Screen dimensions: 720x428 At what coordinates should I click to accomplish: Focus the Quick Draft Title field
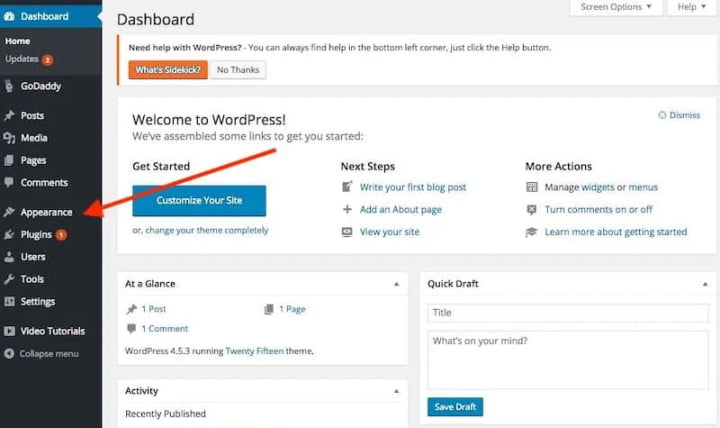point(568,313)
